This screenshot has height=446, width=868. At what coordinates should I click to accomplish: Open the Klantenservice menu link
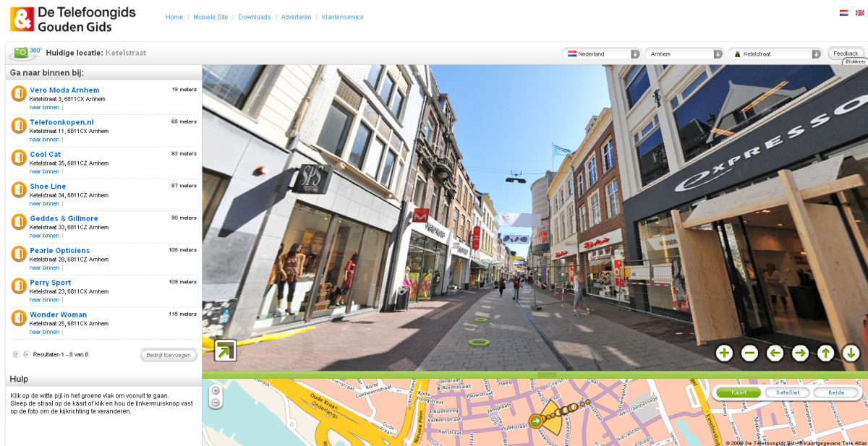point(343,17)
